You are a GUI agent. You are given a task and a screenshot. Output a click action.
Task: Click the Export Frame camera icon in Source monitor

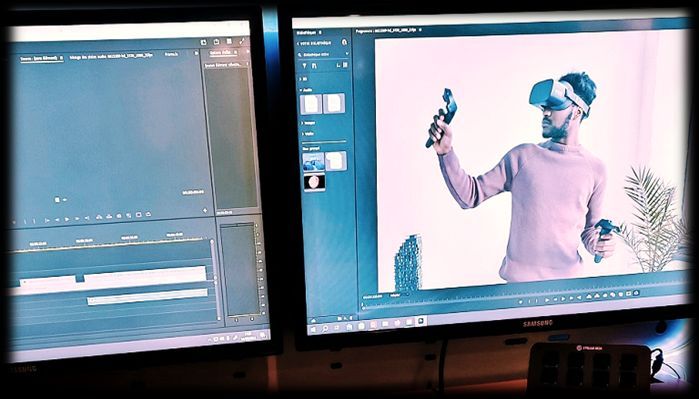click(x=119, y=216)
